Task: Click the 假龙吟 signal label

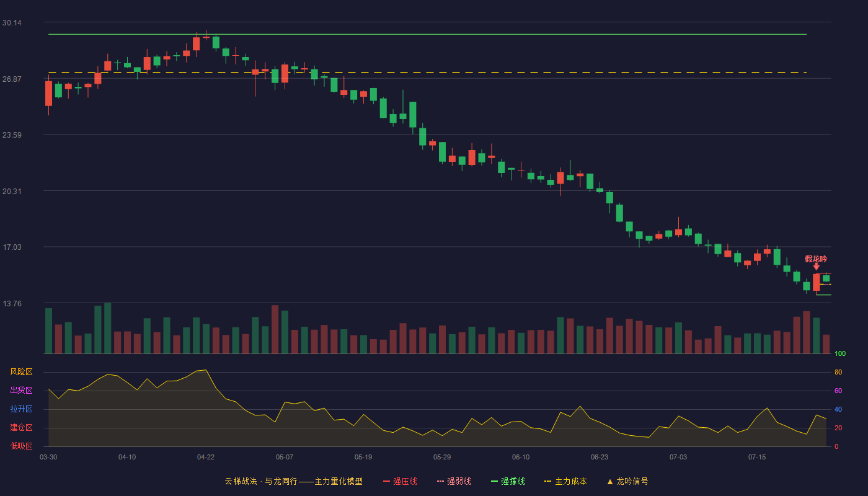Action: (816, 259)
